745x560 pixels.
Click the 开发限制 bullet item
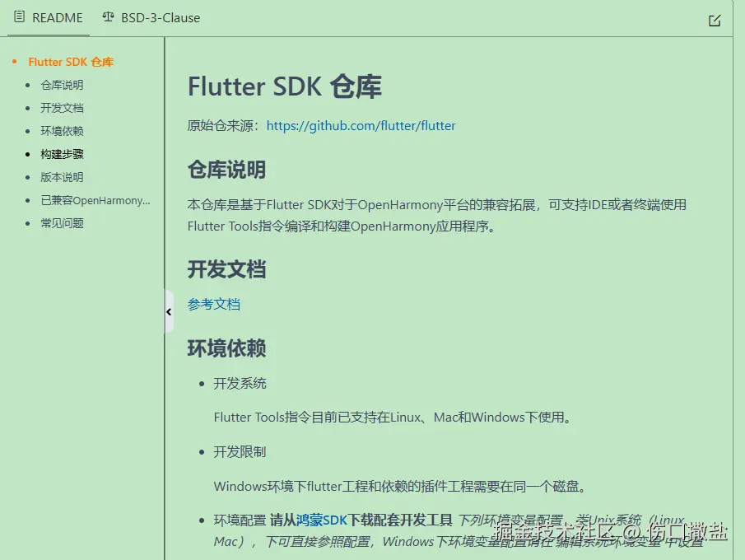point(240,452)
